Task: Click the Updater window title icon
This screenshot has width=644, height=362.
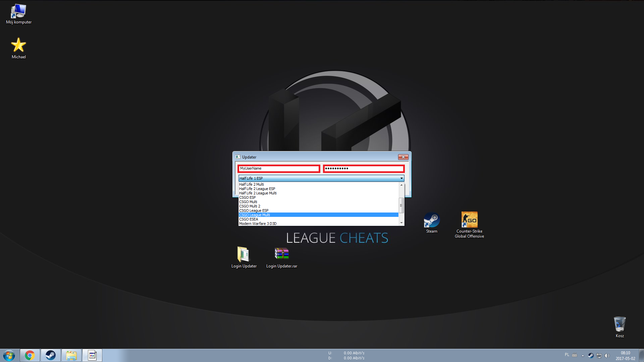Action: pos(238,157)
